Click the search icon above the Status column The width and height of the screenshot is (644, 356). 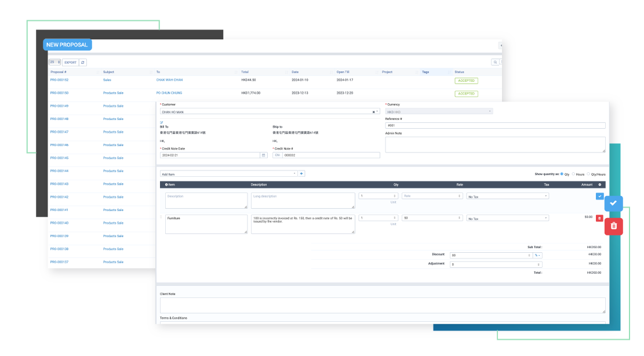pyautogui.click(x=495, y=62)
